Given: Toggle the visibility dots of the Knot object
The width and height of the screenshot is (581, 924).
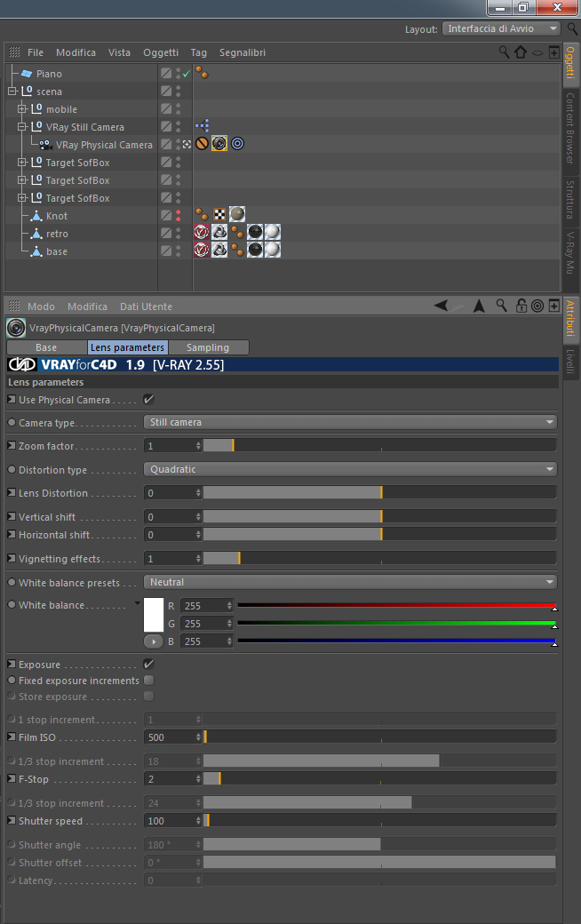Looking at the screenshot, I should 179,215.
